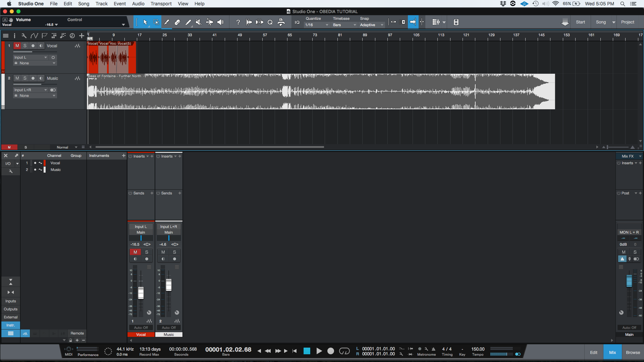Select the Split tool
Screen dimensions: 644x362
pos(167,22)
